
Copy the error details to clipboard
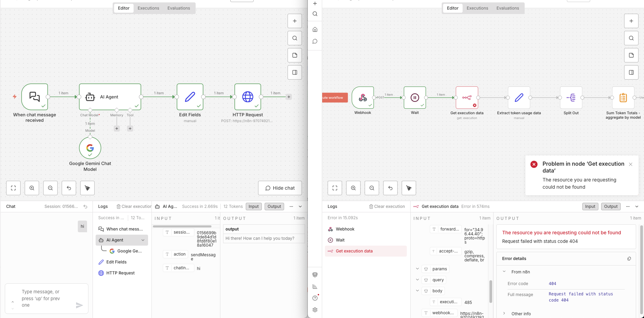click(x=629, y=259)
